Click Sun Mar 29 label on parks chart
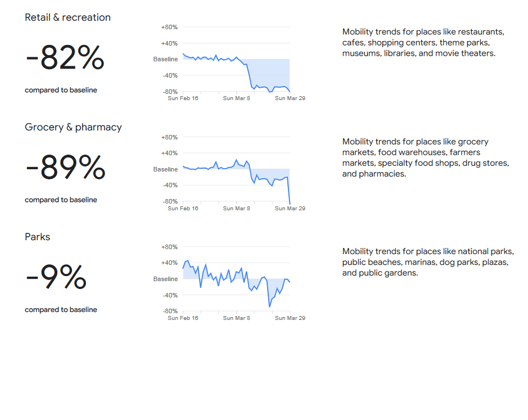 (x=290, y=318)
